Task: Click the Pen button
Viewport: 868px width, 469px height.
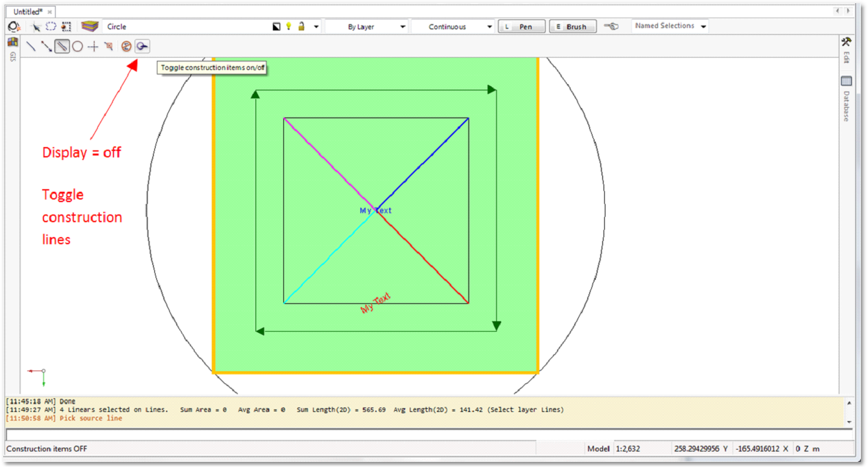Action: click(x=522, y=27)
